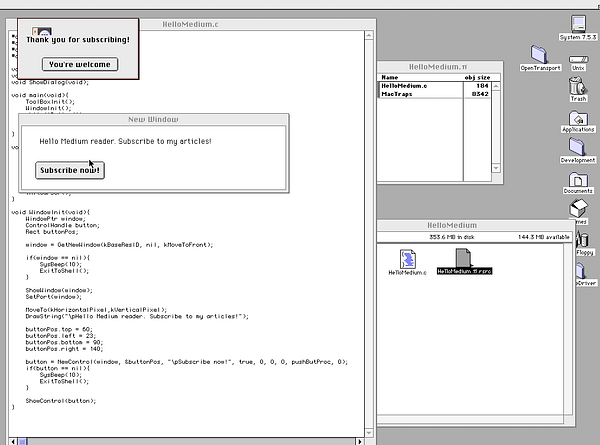600x445 pixels.
Task: Click the "void WindowInit(void){" line
Action: (x=51, y=212)
